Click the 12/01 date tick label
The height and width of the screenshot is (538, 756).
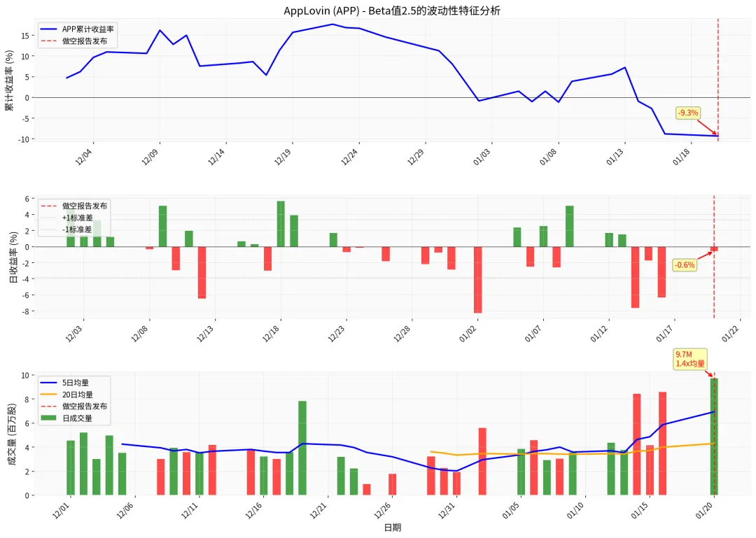click(x=61, y=511)
